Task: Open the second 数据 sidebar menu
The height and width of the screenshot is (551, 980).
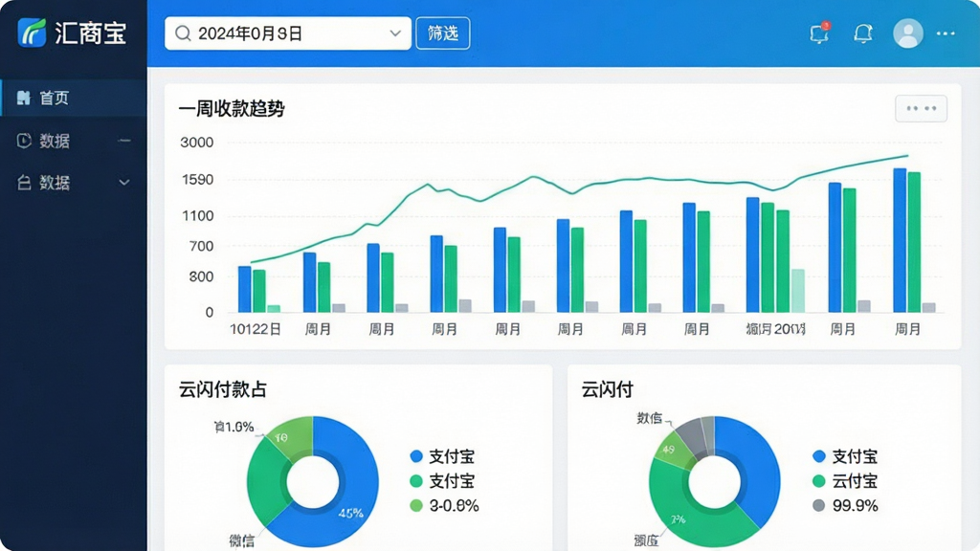Action: pyautogui.click(x=74, y=183)
